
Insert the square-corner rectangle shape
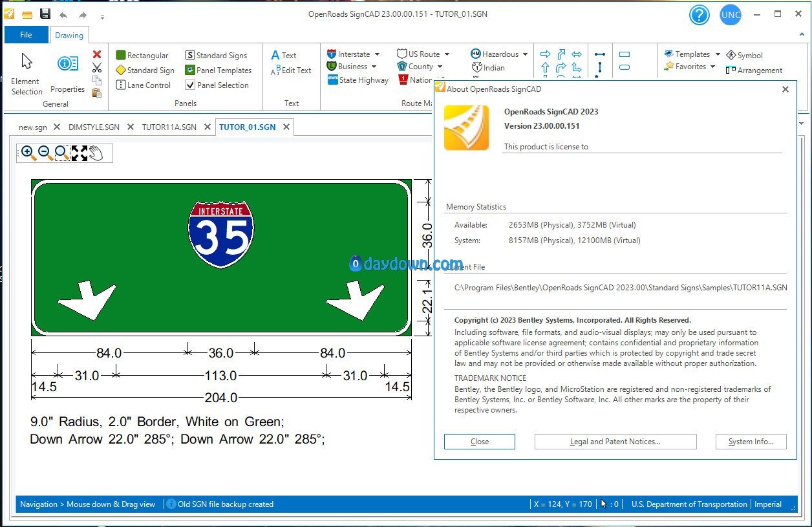coord(625,54)
